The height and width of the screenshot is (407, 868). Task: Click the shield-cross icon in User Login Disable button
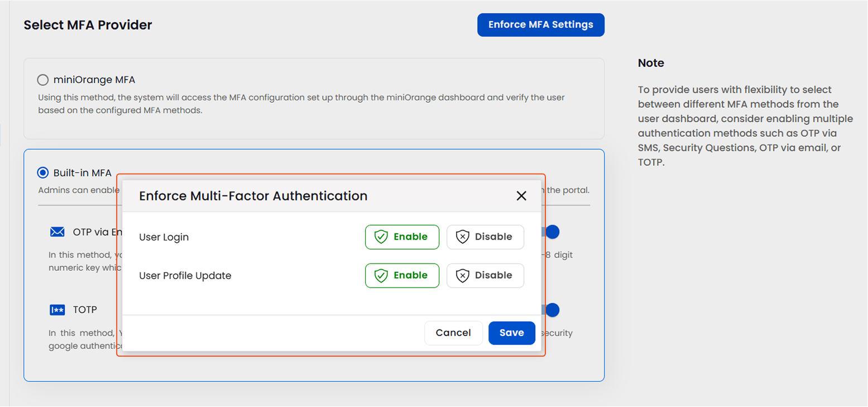tap(463, 237)
